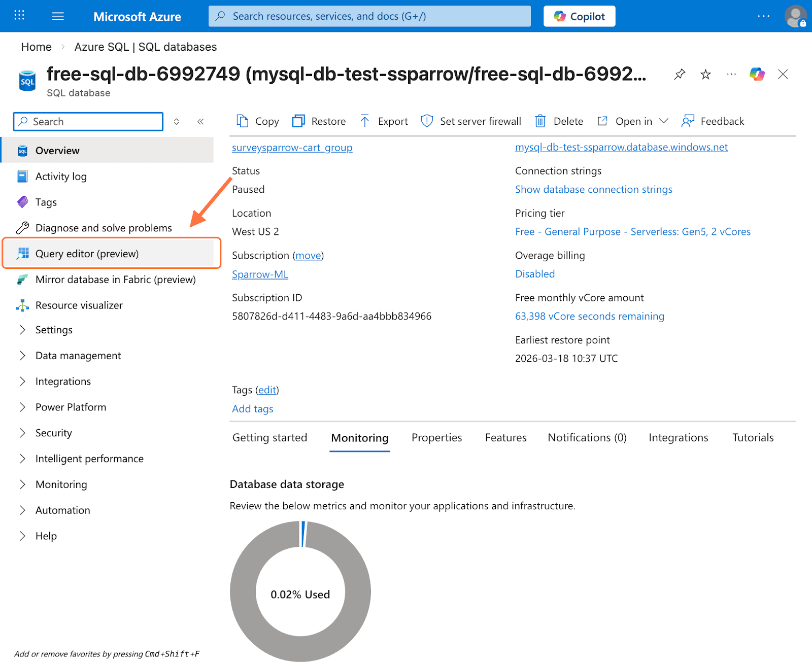Viewport: 812px width, 662px height.
Task: Expand the Security menu group
Action: point(53,433)
